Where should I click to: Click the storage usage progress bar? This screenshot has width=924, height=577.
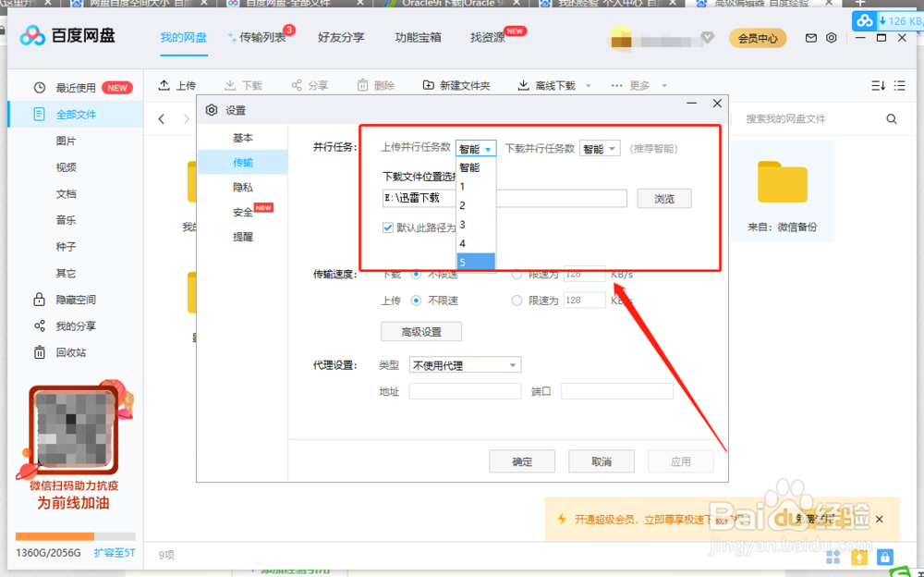tap(76, 536)
